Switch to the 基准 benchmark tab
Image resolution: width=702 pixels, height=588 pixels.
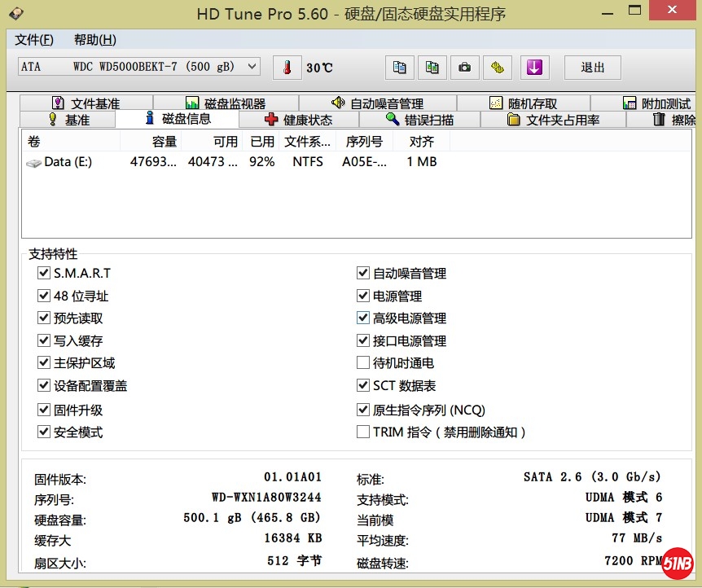[68, 120]
